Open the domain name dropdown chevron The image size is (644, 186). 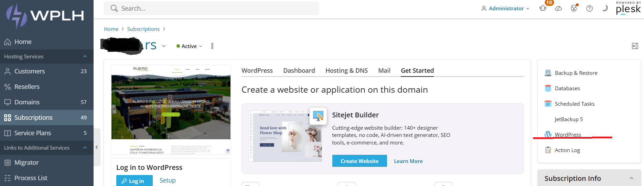point(164,46)
